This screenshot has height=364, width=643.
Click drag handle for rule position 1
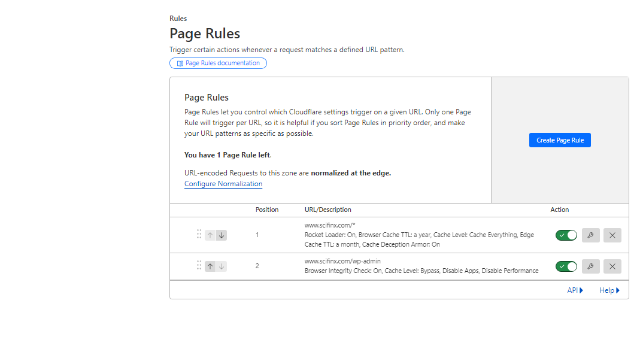pos(199,235)
